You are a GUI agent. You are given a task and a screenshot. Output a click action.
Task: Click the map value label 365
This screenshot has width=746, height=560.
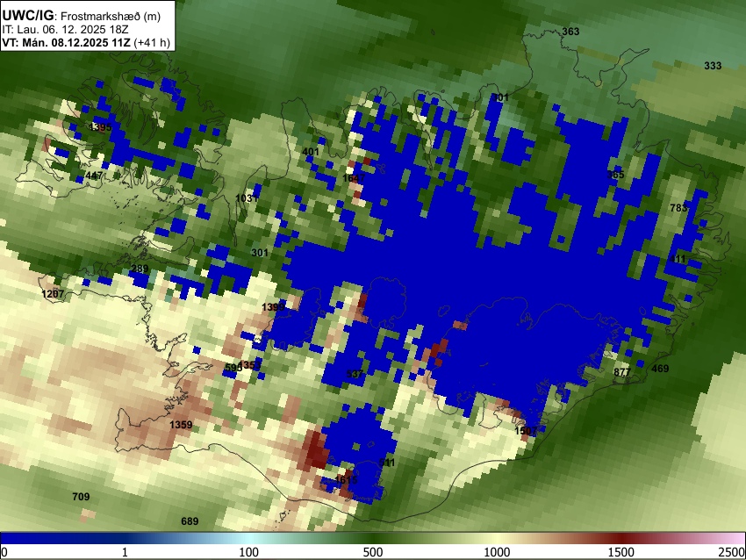point(615,175)
